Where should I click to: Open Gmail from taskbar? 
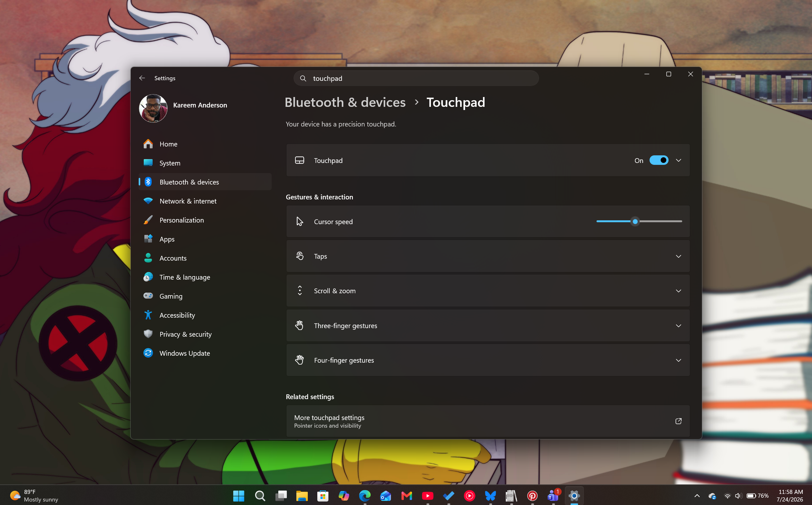(x=406, y=496)
